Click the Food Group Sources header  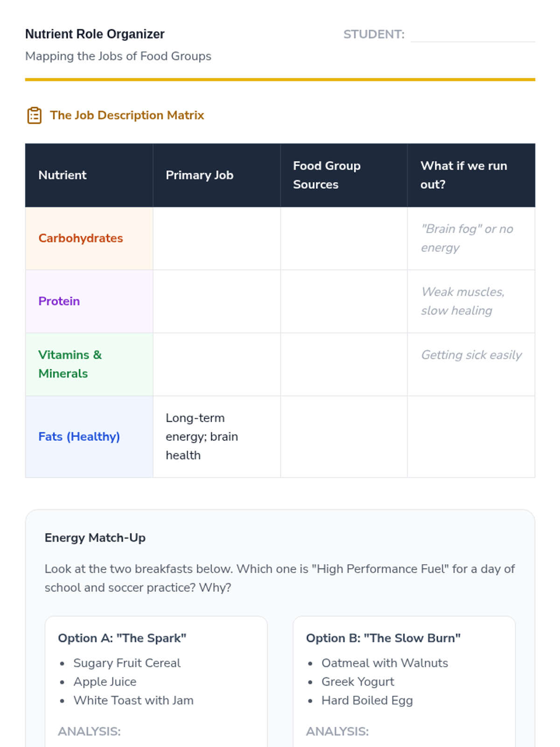pos(327,175)
